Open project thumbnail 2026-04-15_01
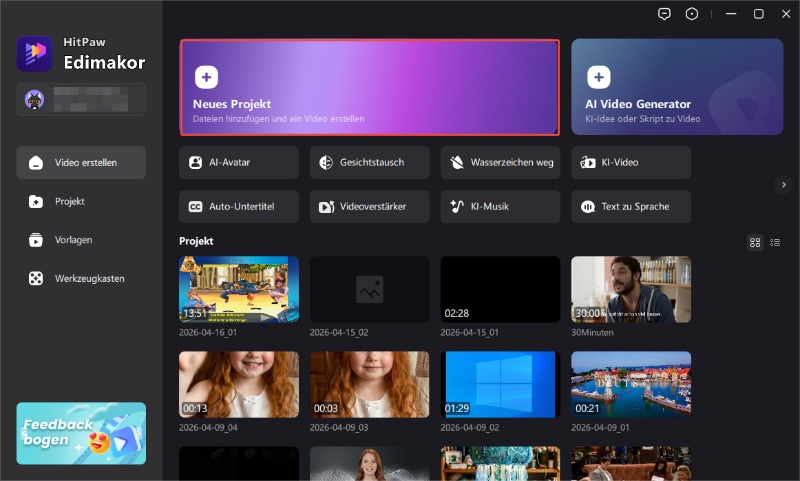The width and height of the screenshot is (800, 481). tap(501, 289)
